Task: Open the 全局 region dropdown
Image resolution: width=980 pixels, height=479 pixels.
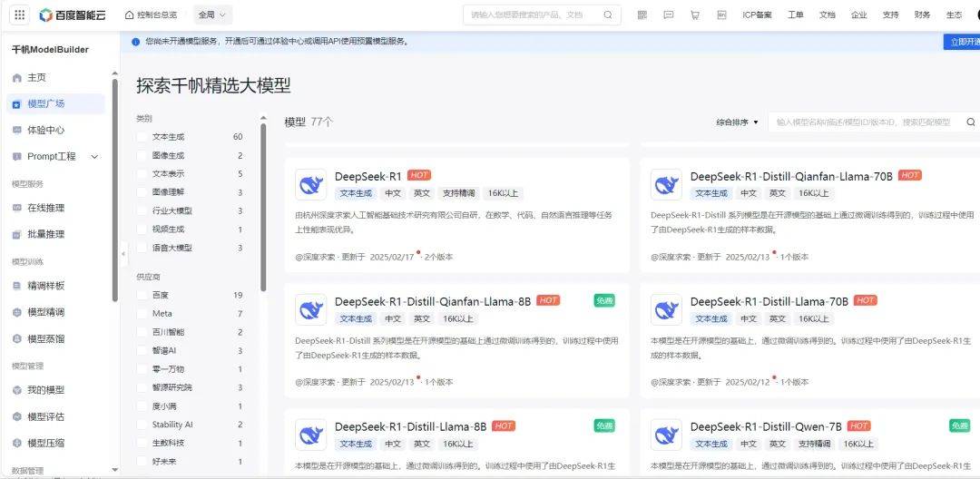Action: coord(212,15)
